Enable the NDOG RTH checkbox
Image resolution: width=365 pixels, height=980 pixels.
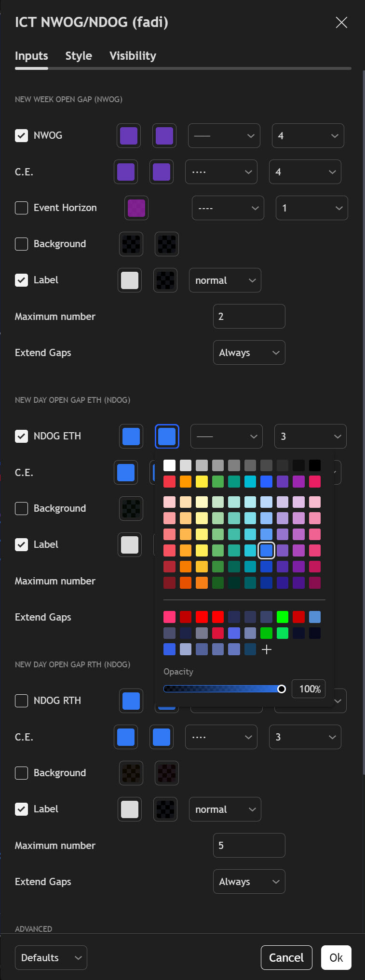[22, 701]
